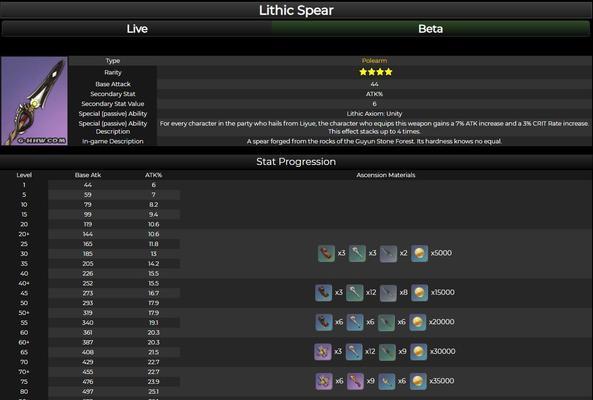Click the Ascension Materials column header
593x400 pixels.
pos(386,175)
